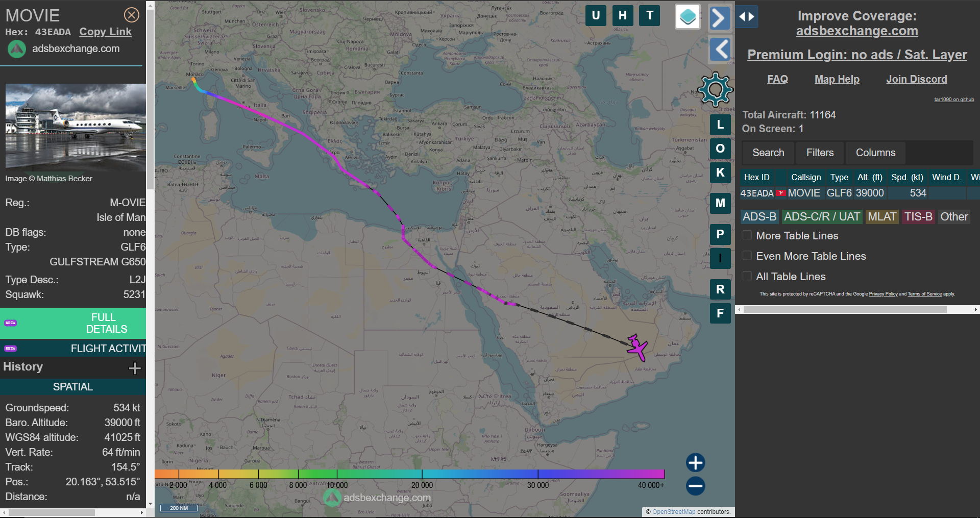Click the F map button
This screenshot has width=980, height=518.
(x=720, y=313)
